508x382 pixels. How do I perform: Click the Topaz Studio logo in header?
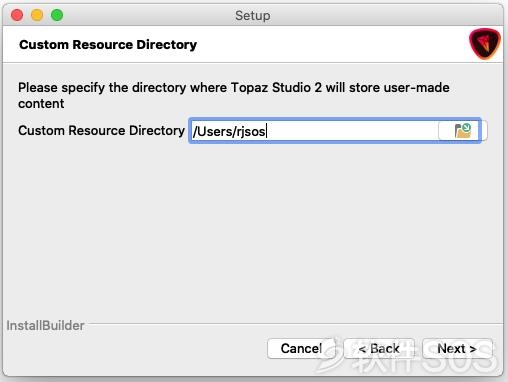point(485,44)
